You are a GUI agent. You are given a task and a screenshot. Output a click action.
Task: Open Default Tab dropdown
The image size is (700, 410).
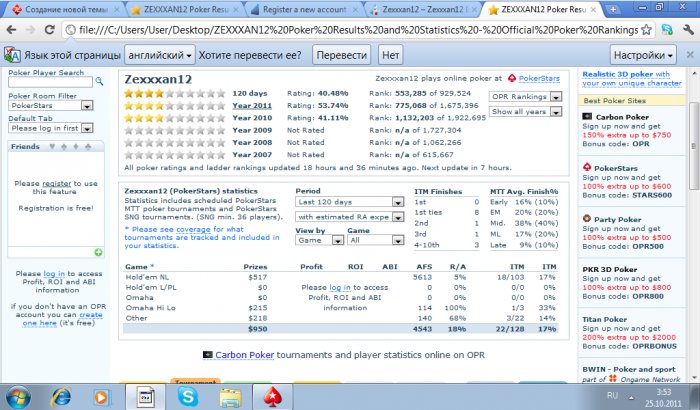(50, 128)
